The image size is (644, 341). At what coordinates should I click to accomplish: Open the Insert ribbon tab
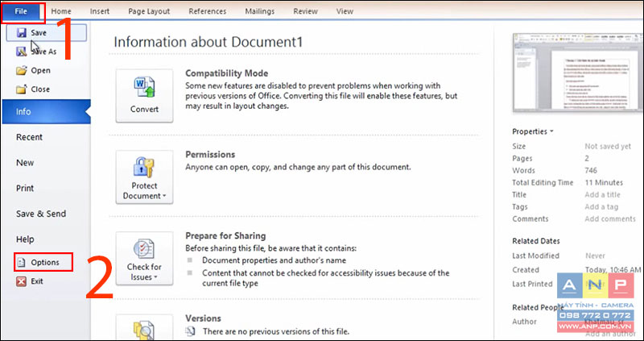click(99, 11)
